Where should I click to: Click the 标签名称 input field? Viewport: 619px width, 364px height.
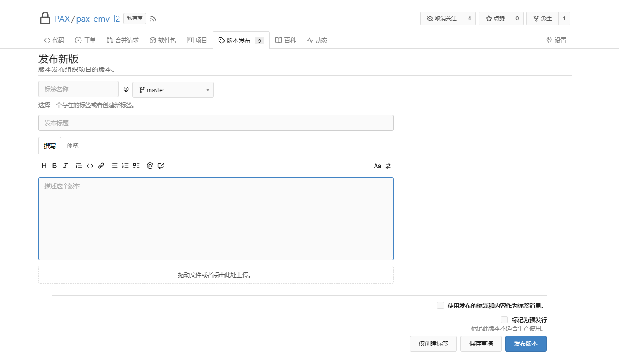point(78,89)
